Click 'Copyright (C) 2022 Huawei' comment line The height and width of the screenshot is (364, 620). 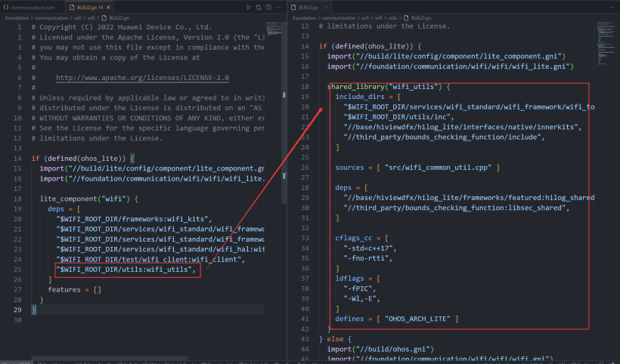coord(122,27)
